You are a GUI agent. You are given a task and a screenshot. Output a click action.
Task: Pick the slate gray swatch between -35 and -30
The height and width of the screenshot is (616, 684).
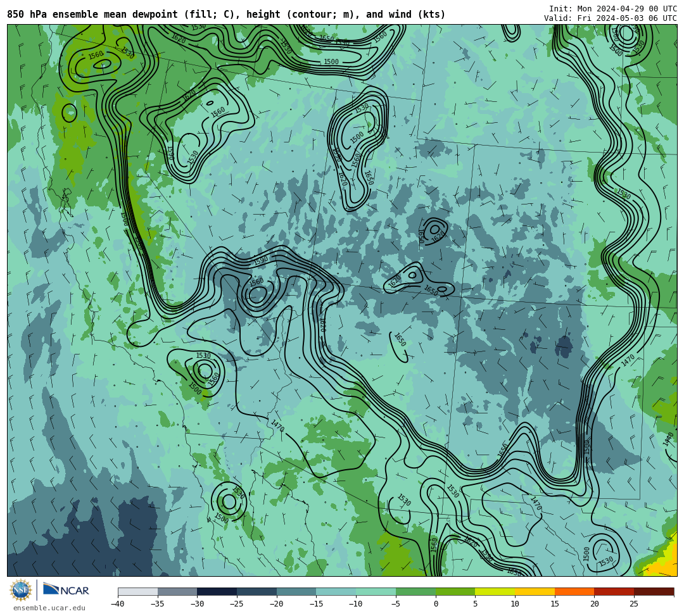(x=177, y=591)
